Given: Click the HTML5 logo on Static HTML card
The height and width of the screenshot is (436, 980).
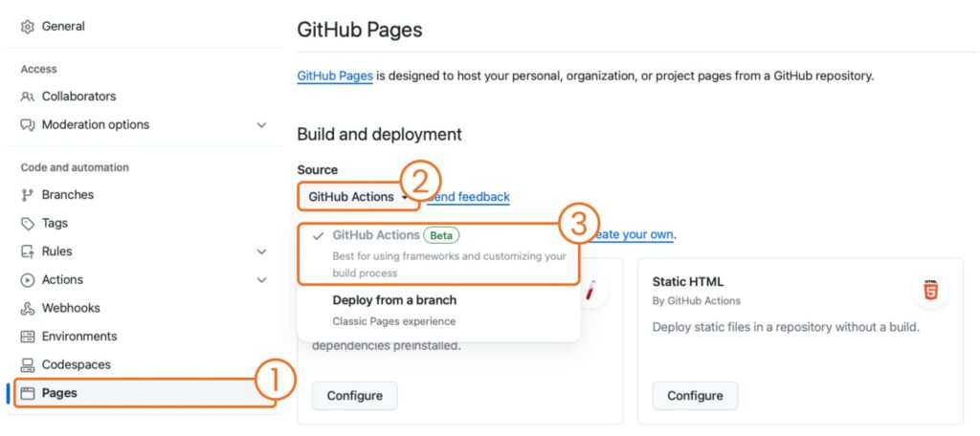Looking at the screenshot, I should [x=930, y=291].
